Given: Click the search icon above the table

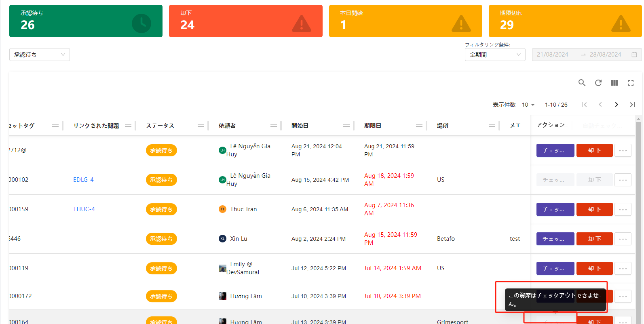Looking at the screenshot, I should (x=582, y=83).
